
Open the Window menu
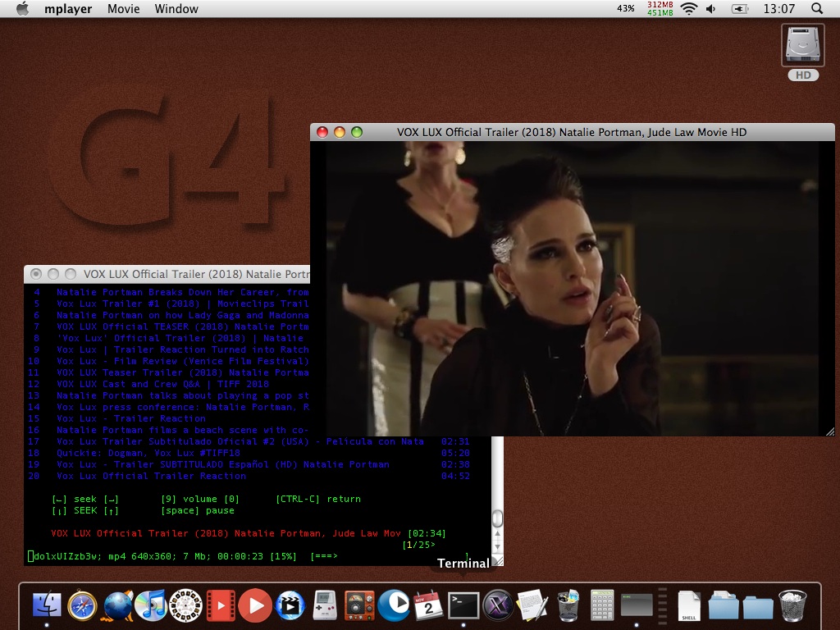[176, 8]
